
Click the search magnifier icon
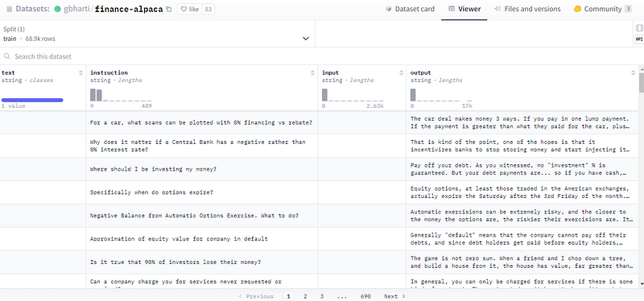(7, 56)
